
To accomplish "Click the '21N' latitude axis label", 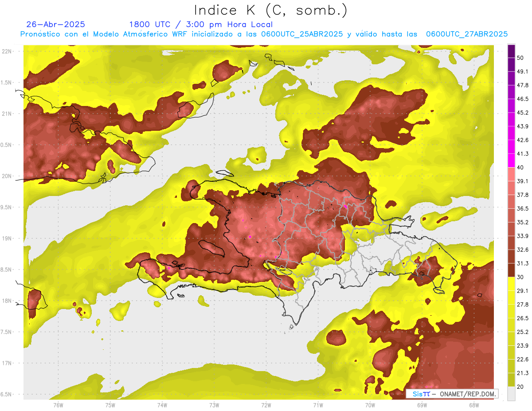I will coord(7,114).
